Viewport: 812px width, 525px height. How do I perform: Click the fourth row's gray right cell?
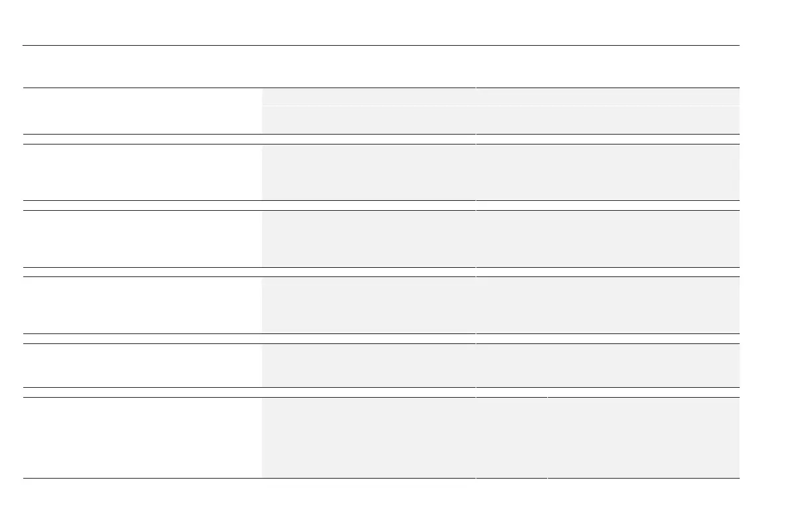[x=608, y=305]
